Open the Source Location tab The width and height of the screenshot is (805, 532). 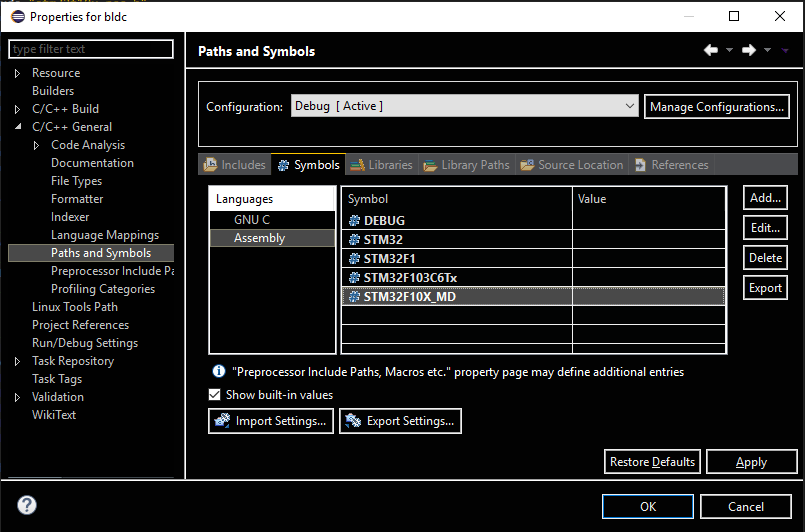572,165
